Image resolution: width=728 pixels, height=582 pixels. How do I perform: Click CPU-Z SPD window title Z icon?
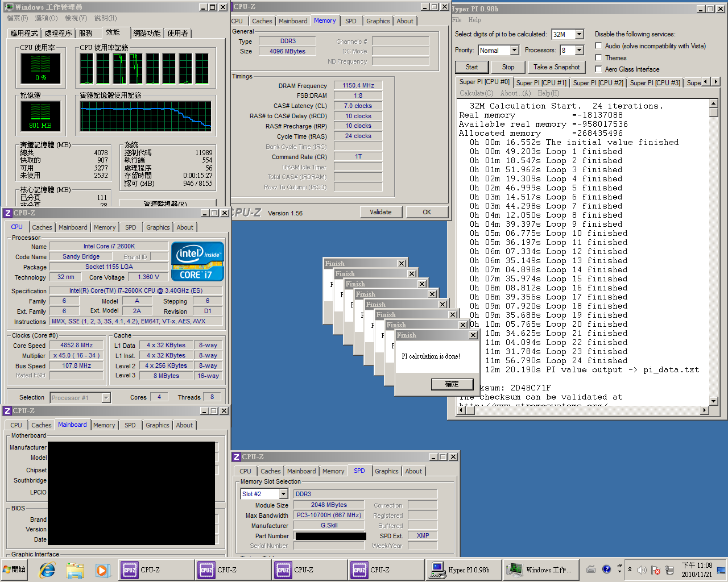coord(237,457)
